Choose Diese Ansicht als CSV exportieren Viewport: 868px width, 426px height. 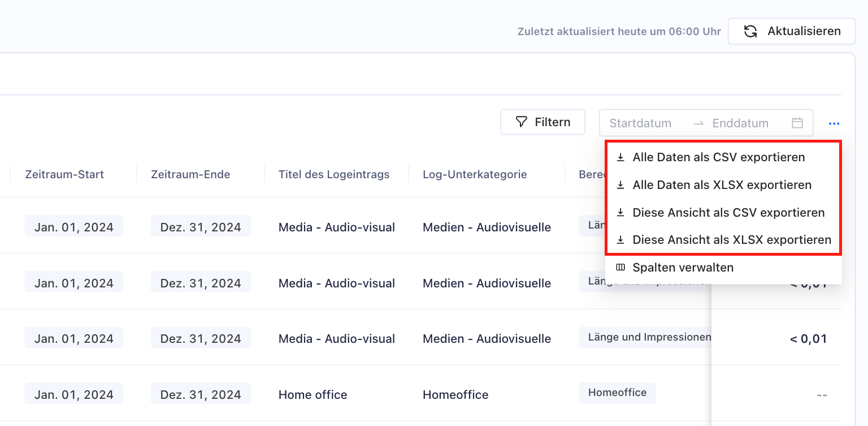(x=728, y=213)
